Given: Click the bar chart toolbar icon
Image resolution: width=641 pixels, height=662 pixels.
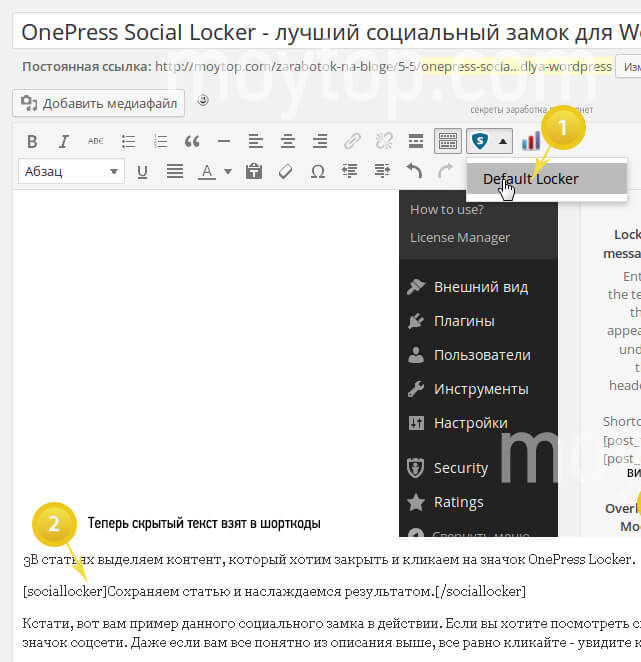Looking at the screenshot, I should [x=531, y=141].
